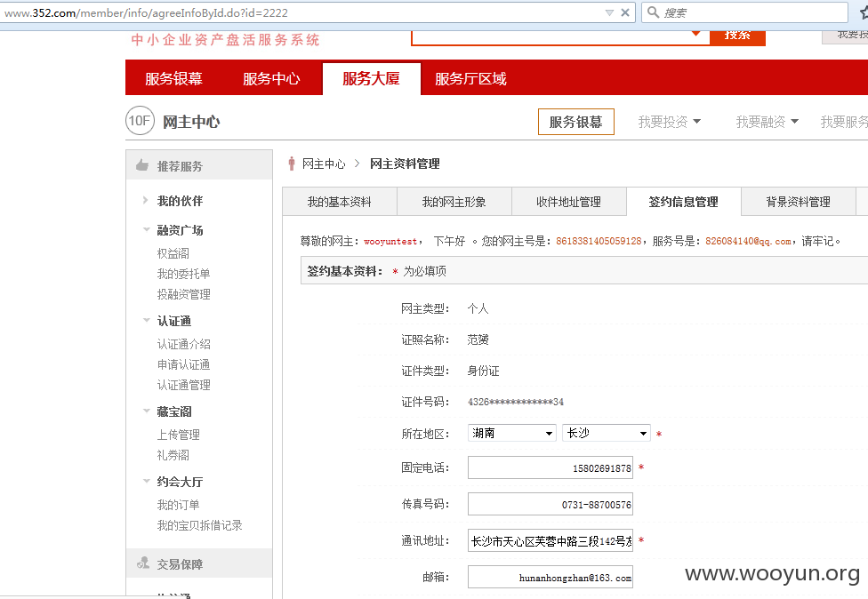Open the 认证通介绍 sidebar link
Image resolution: width=868 pixels, height=599 pixels.
[184, 344]
